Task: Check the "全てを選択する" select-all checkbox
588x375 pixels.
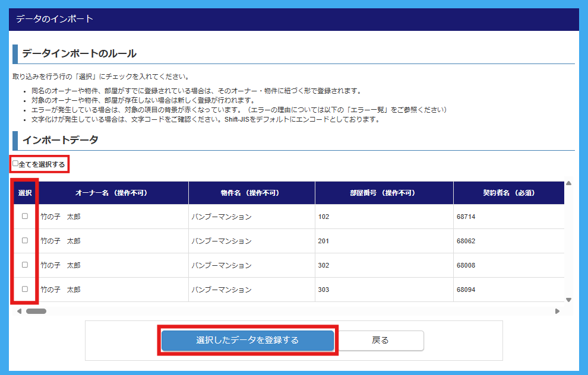Action: (x=15, y=163)
